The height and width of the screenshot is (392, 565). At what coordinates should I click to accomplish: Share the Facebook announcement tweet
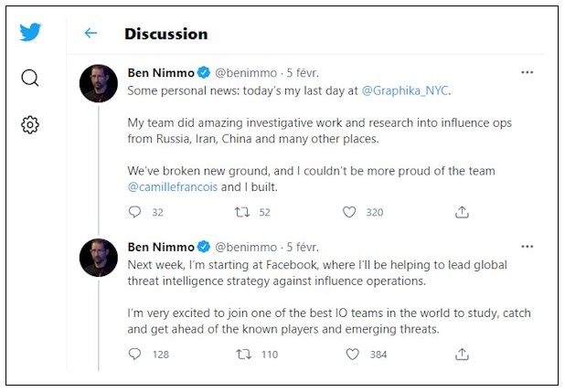coord(462,355)
